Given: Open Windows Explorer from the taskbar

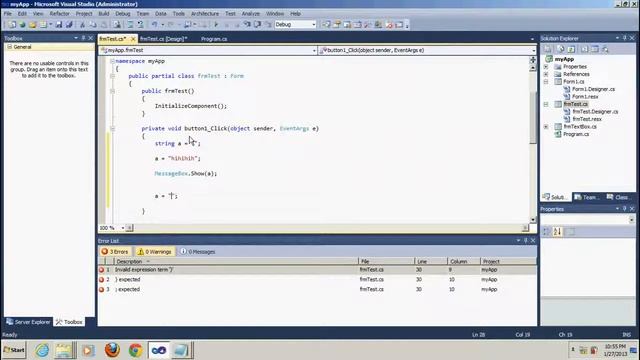Looking at the screenshot, I should [x=64, y=350].
